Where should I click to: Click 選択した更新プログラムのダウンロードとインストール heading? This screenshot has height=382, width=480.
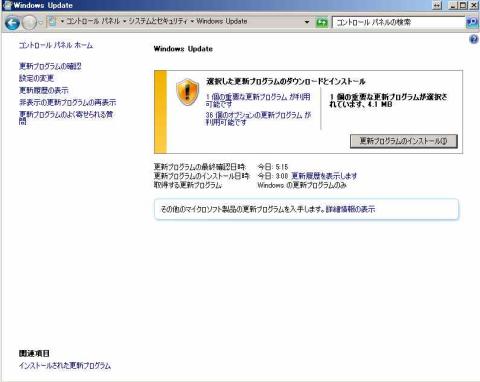[286, 81]
